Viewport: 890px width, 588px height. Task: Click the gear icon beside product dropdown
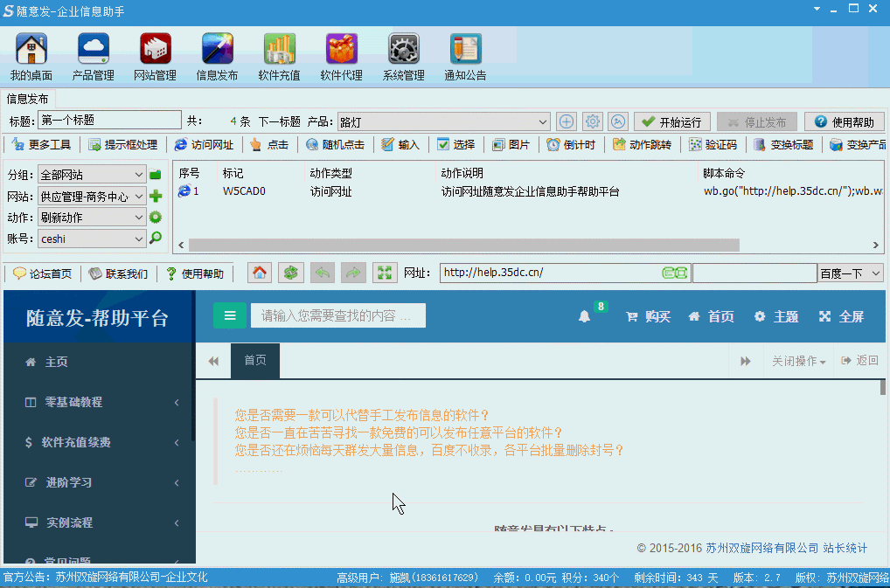[x=592, y=121]
